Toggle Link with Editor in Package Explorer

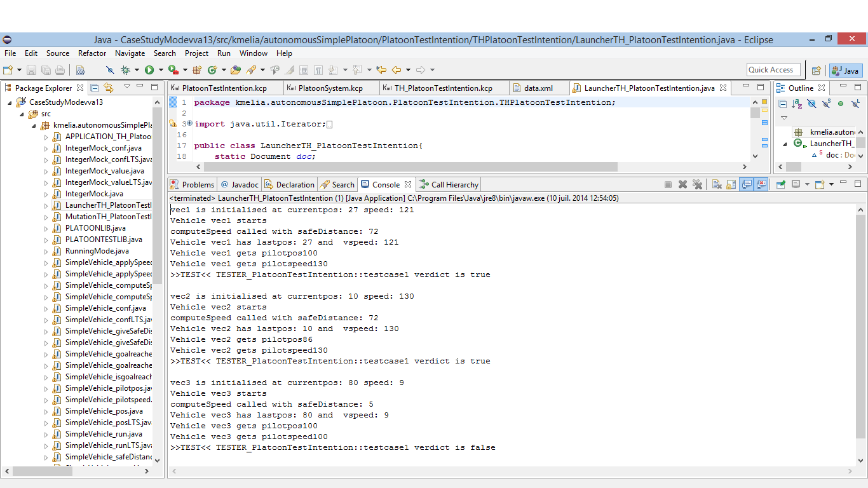(x=109, y=88)
